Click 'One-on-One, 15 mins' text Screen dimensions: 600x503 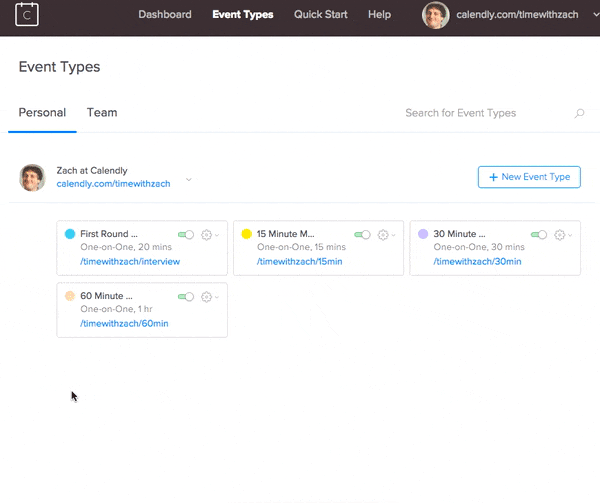[301, 247]
